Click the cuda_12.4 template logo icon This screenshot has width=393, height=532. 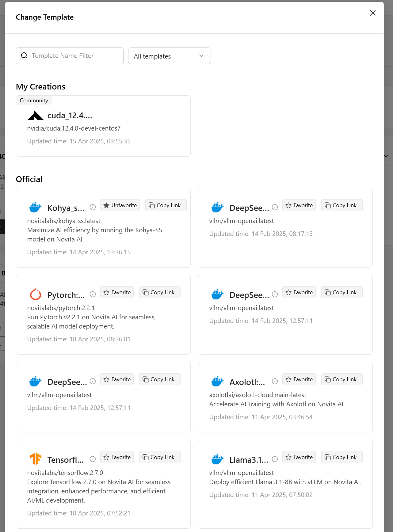[x=36, y=115]
